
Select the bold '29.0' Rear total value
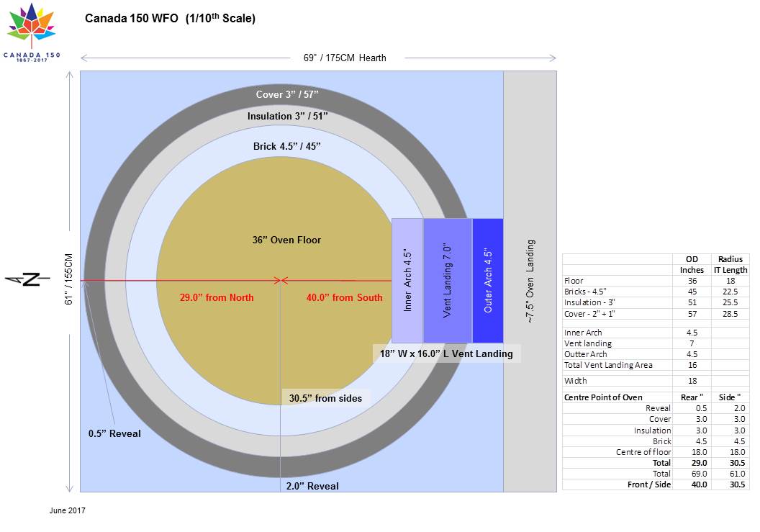click(x=699, y=463)
